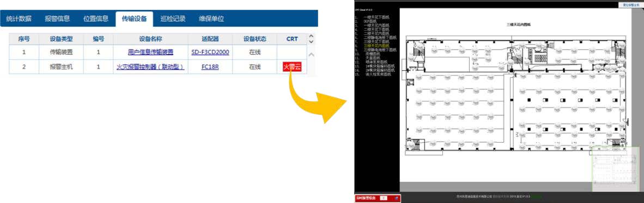Select the highlighted 三楼天花内图纸 list entry
Image resolution: width=644 pixels, height=203 pixels.
[376, 46]
